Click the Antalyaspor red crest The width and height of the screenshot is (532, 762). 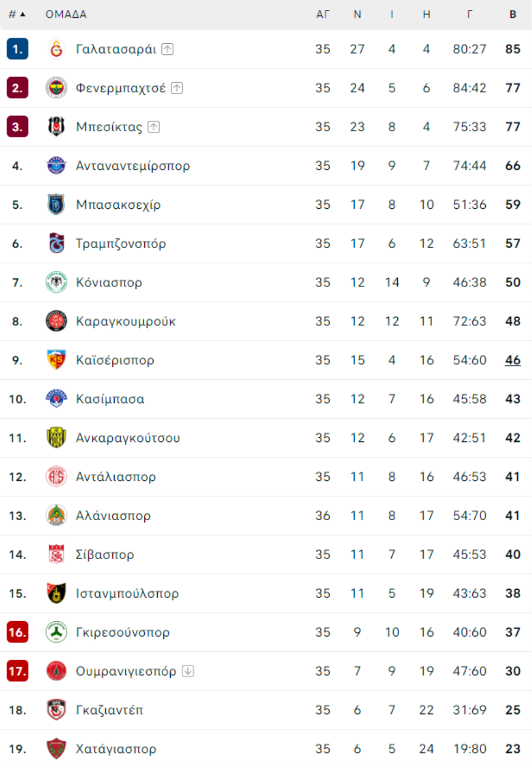click(57, 477)
